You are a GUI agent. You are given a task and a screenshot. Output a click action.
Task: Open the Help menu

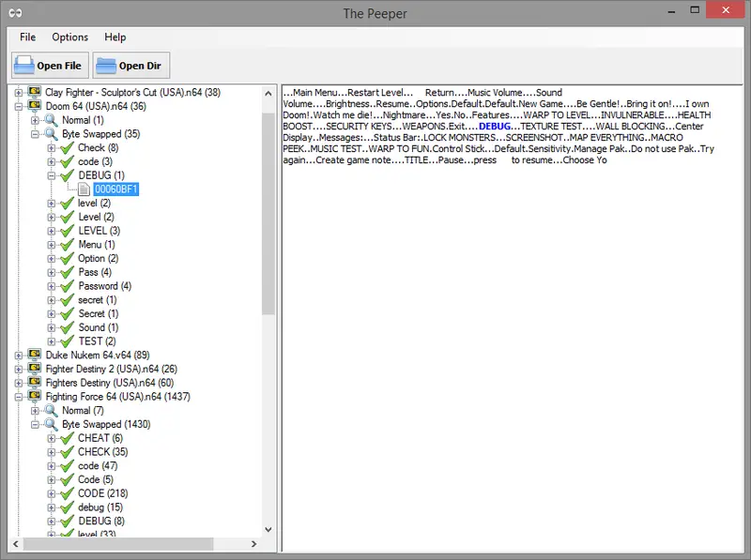(x=115, y=37)
